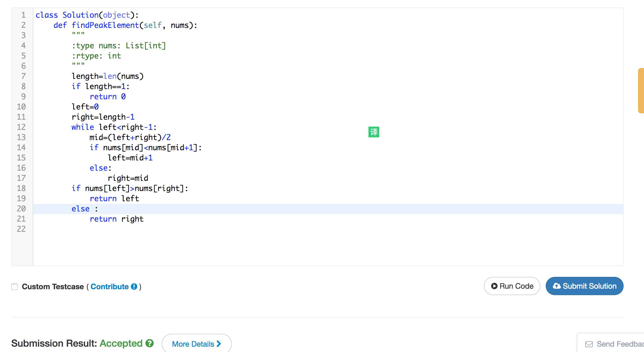This screenshot has width=644, height=352.
Task: Click the 'if nums[left]>nums[right]:' line
Action: pyautogui.click(x=130, y=188)
